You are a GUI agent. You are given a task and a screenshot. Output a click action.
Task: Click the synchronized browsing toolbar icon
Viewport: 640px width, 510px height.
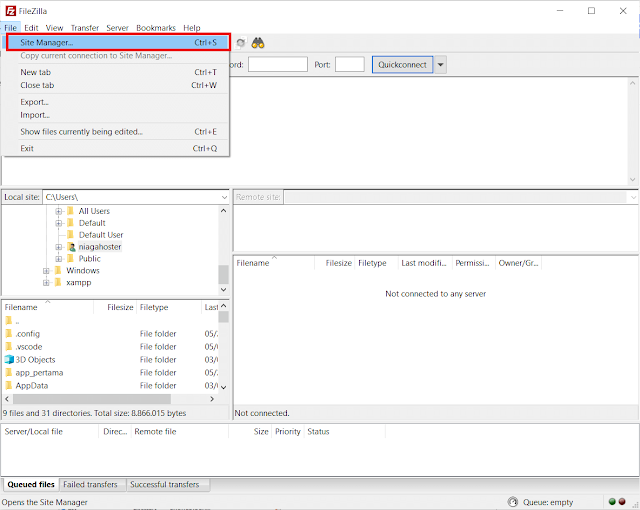pyautogui.click(x=241, y=43)
